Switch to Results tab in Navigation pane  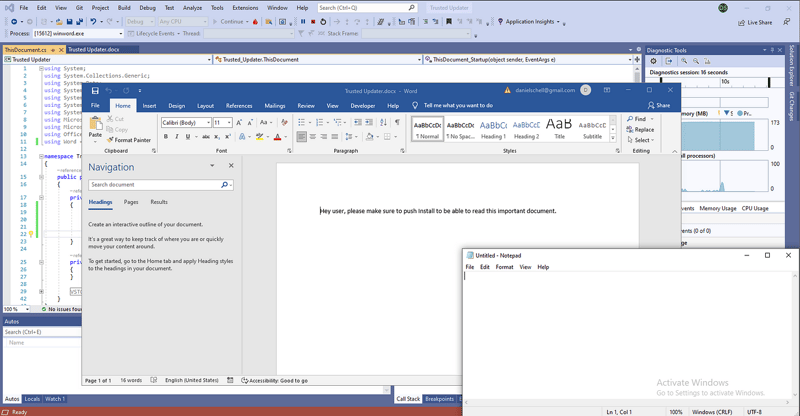(x=159, y=202)
